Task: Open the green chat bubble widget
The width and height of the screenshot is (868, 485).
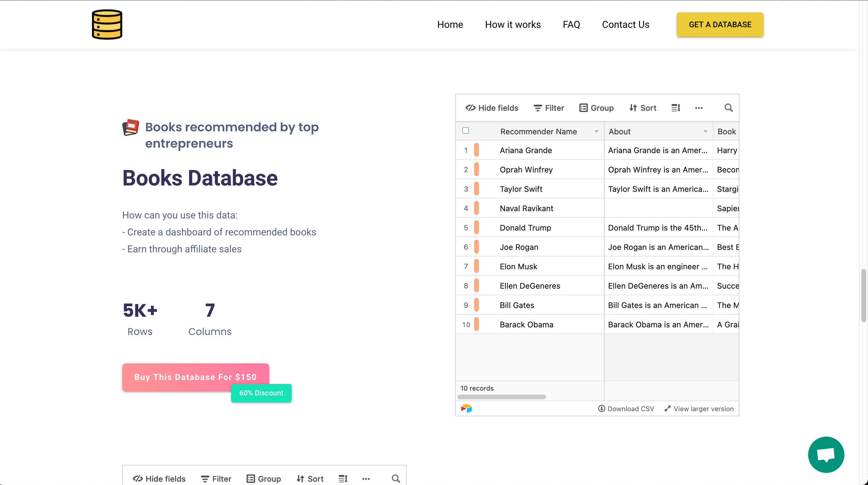Action: [826, 454]
